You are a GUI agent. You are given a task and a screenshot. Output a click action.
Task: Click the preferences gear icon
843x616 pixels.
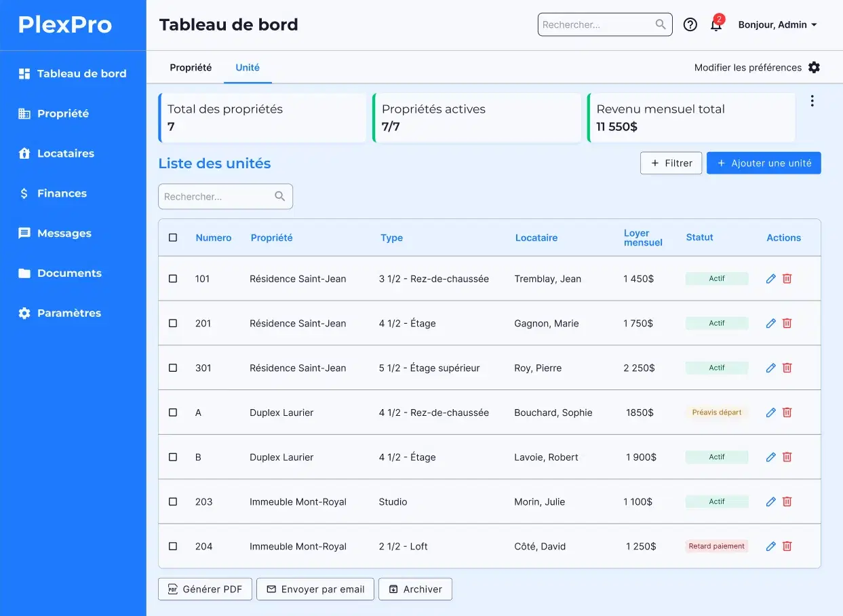[x=814, y=68]
